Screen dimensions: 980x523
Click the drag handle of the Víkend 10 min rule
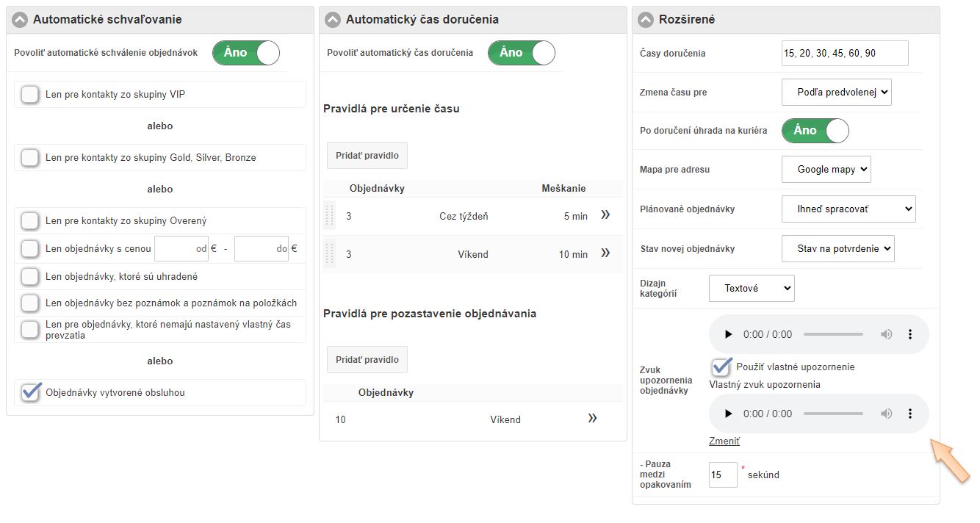329,254
